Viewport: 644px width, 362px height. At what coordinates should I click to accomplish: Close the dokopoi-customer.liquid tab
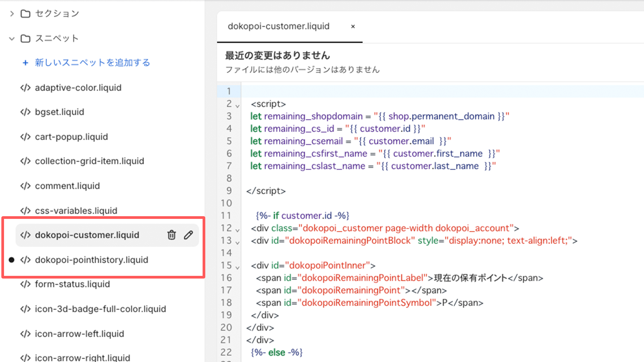tap(353, 26)
